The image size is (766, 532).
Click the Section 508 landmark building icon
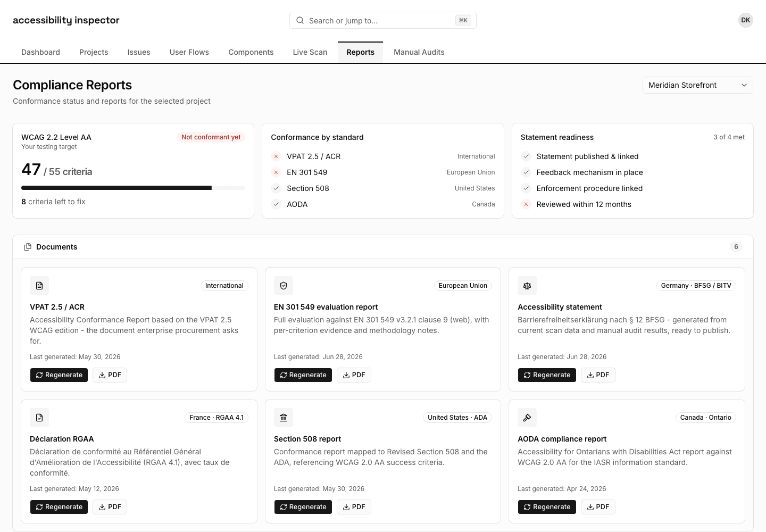point(284,418)
